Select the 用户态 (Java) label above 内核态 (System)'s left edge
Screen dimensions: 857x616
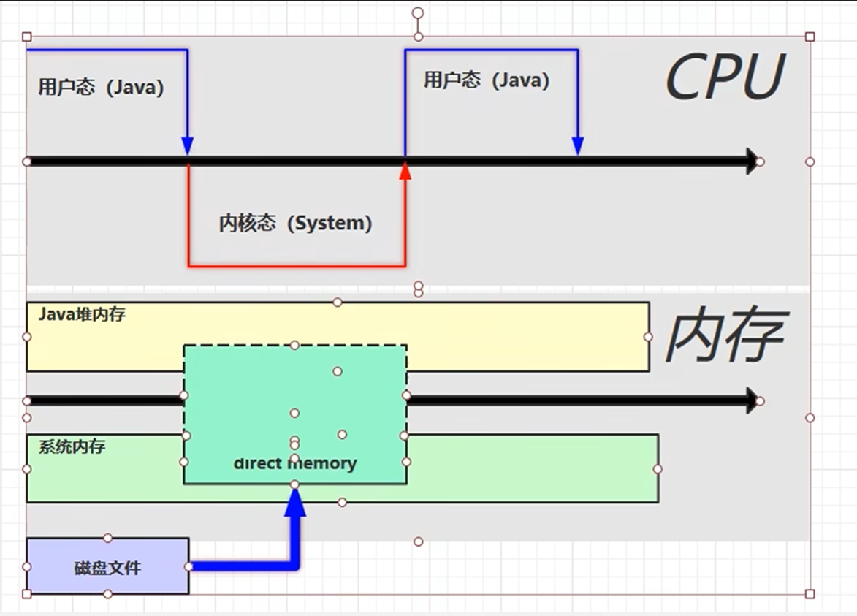[x=101, y=87]
